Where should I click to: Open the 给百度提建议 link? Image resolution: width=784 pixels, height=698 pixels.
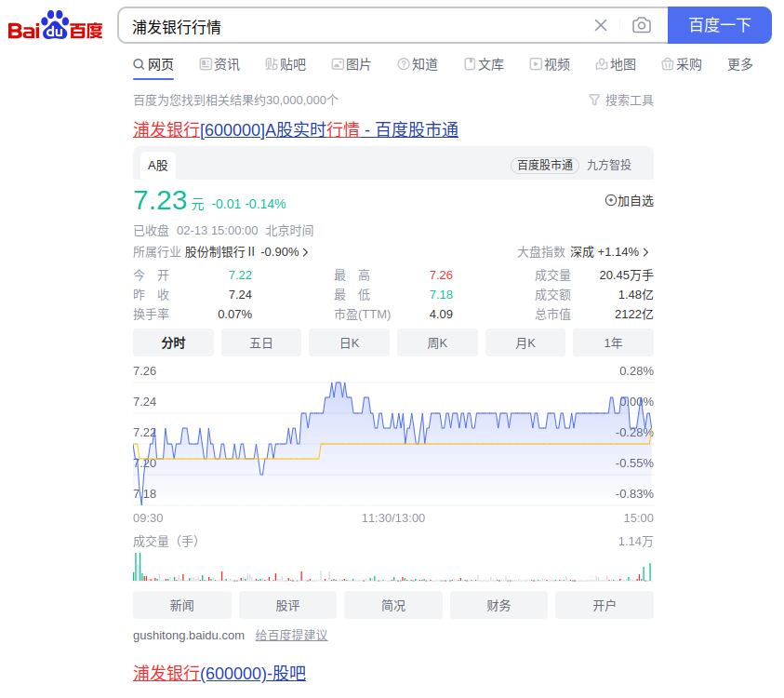tap(291, 636)
